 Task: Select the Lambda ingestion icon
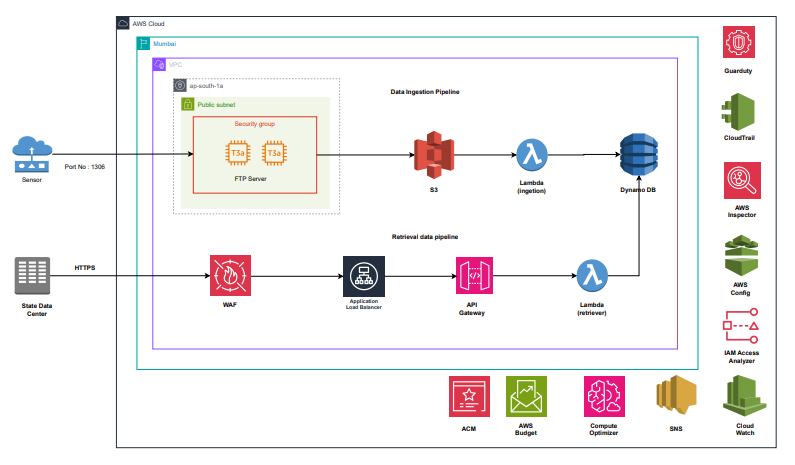[531, 156]
